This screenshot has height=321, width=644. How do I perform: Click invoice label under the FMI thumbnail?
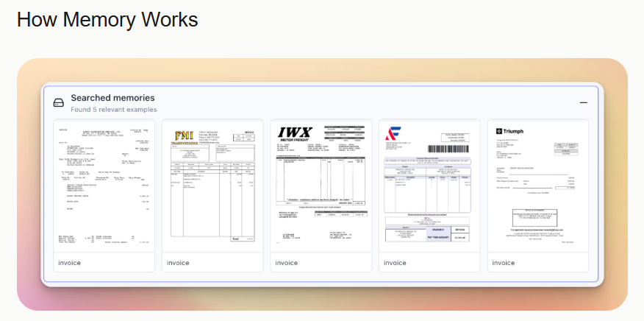[x=178, y=263]
